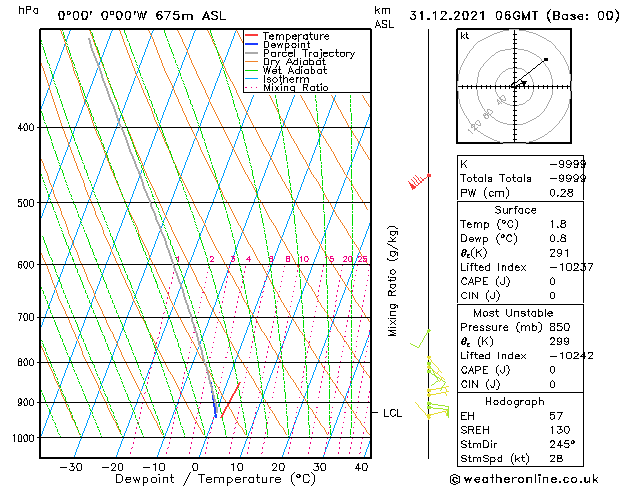Open the weatheronline.co.uk credit link
629x486 pixels.
[524, 479]
